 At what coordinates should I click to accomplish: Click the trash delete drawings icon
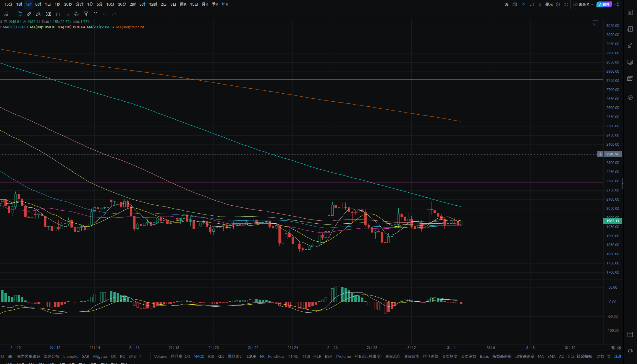coord(95,14)
